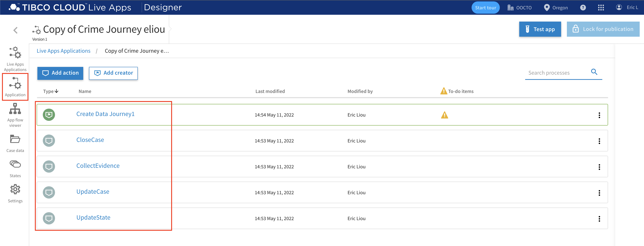Click the Version 1 label
644x246 pixels.
[40, 39]
